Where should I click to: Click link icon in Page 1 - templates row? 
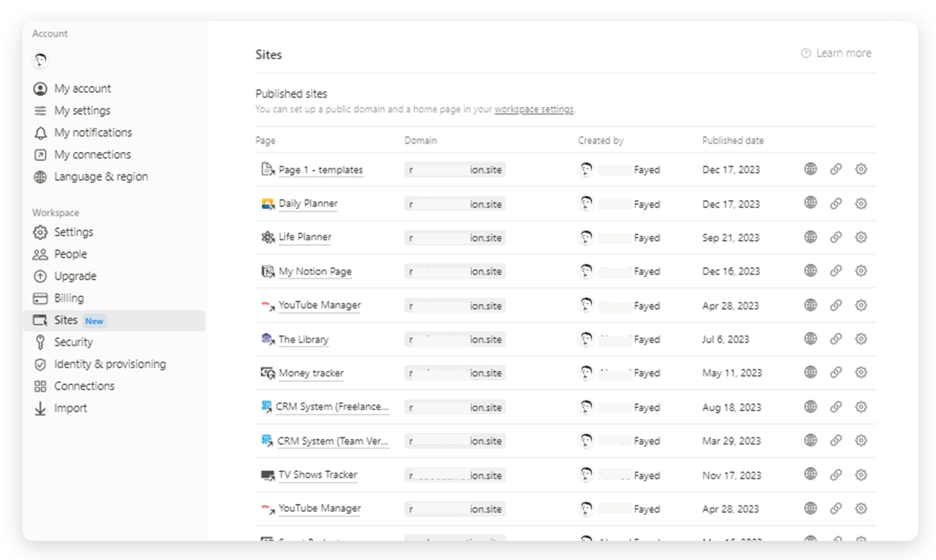click(836, 170)
